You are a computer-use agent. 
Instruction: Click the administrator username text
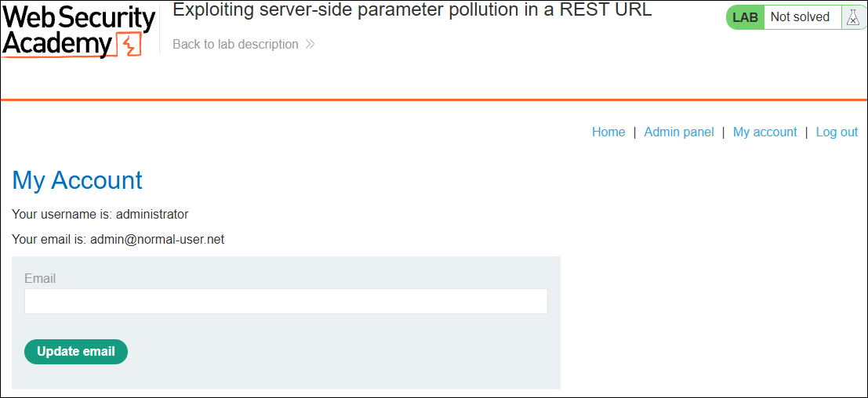[152, 214]
